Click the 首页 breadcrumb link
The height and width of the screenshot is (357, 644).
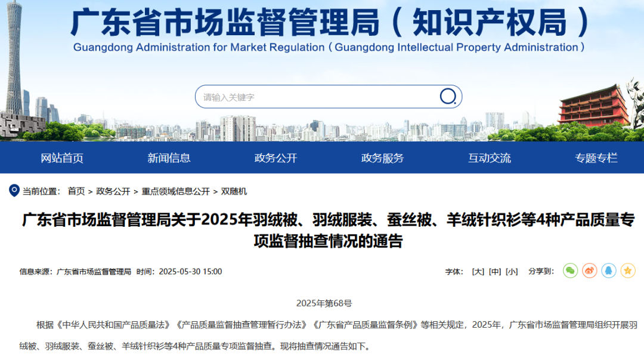(x=76, y=192)
